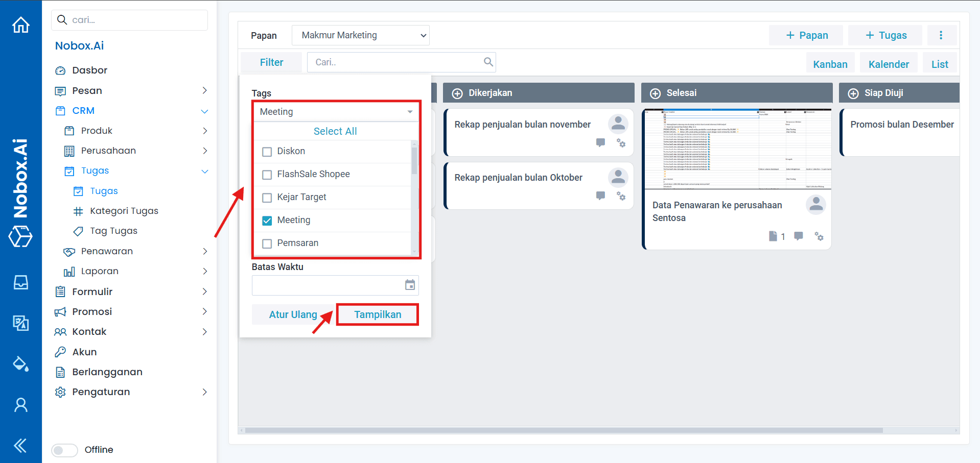Open comment icon on Rekap penjualan bulan november
Image resolution: width=980 pixels, height=463 pixels.
click(600, 143)
